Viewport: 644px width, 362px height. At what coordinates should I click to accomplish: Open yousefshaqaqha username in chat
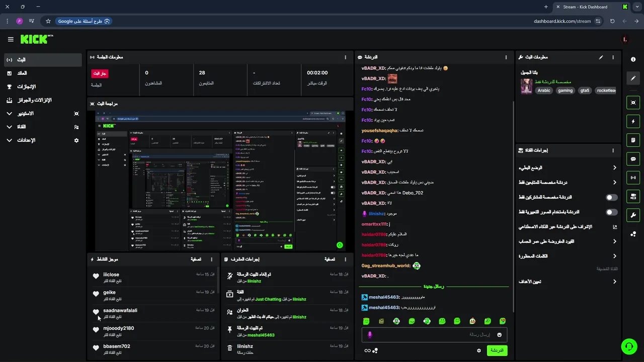379,131
